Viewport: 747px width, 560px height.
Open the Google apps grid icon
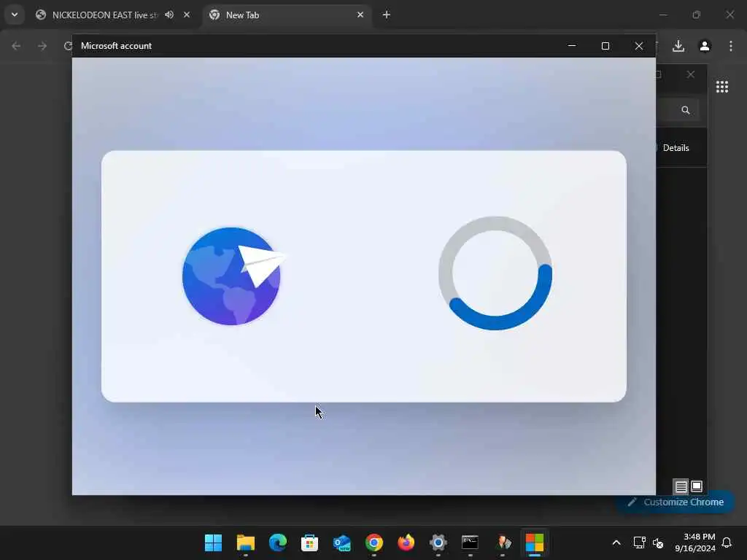click(x=722, y=87)
